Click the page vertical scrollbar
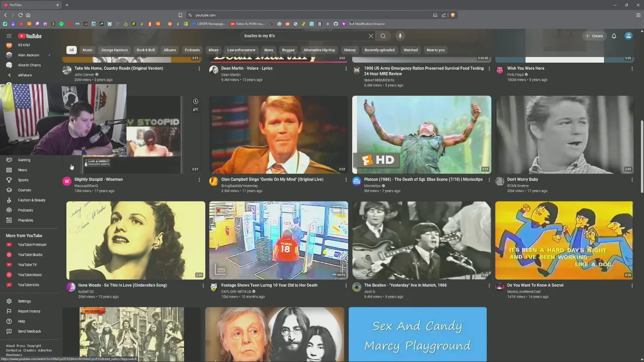The image size is (644, 362). (x=641, y=156)
